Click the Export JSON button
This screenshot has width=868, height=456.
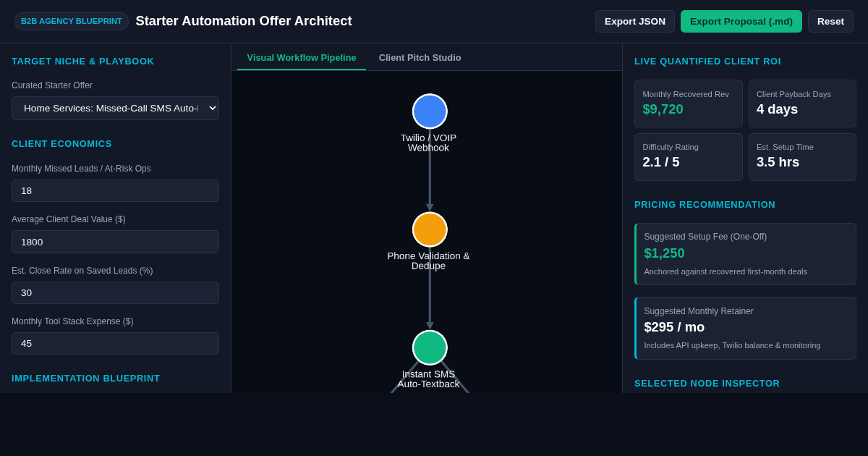point(635,21)
